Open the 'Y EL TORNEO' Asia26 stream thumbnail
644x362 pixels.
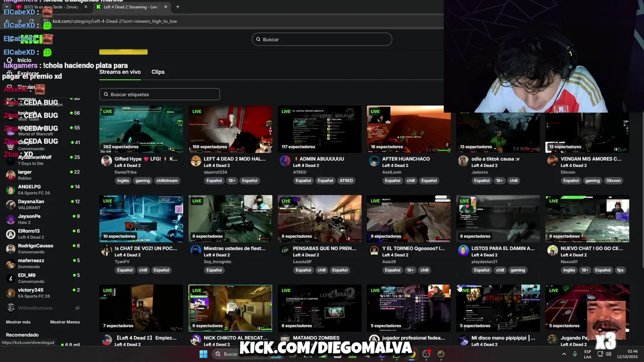(x=409, y=219)
